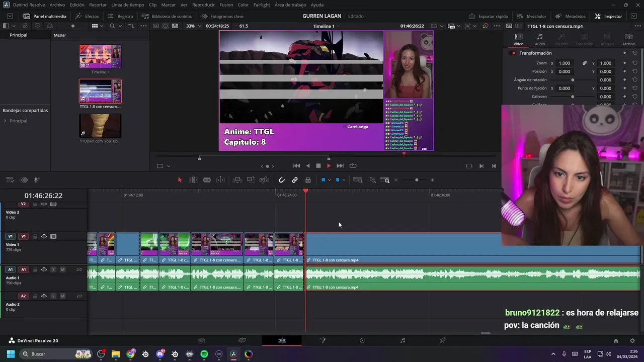The height and width of the screenshot is (362, 644).
Task: Click custom zoom icon in timeline toolbar
Action: (x=385, y=180)
